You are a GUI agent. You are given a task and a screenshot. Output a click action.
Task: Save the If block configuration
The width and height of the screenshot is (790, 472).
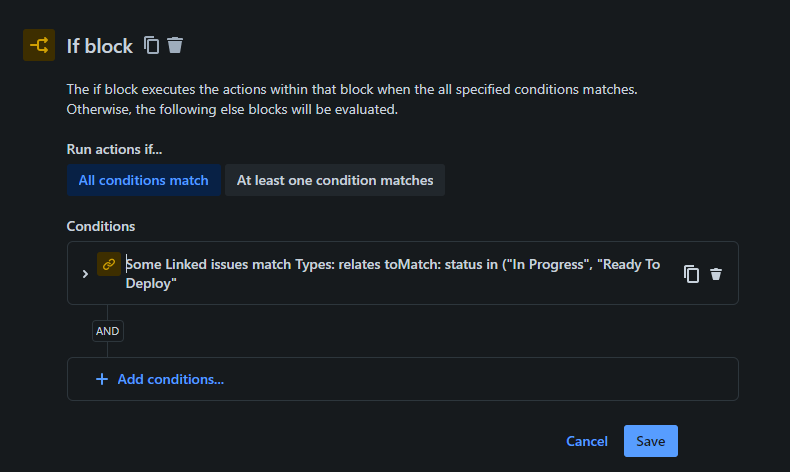click(650, 441)
